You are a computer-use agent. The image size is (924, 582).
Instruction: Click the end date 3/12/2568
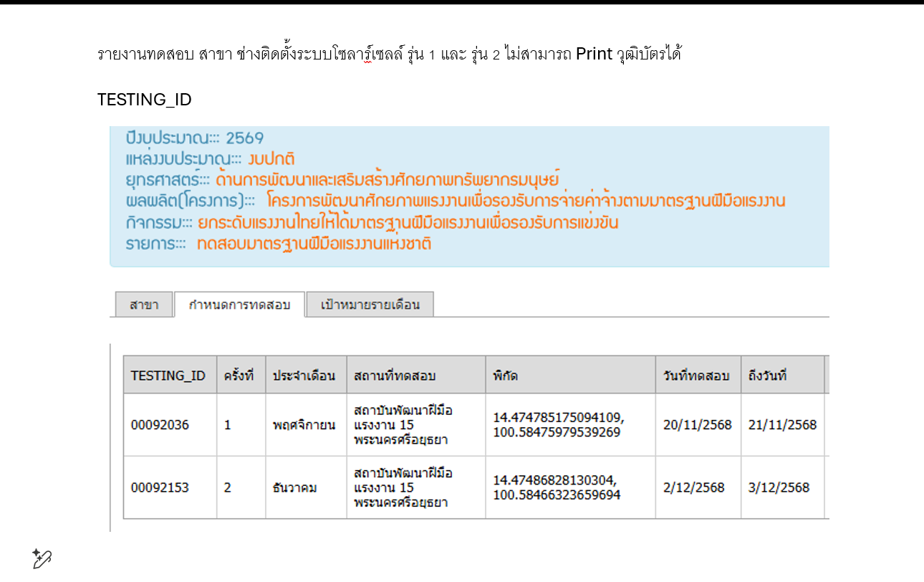779,488
